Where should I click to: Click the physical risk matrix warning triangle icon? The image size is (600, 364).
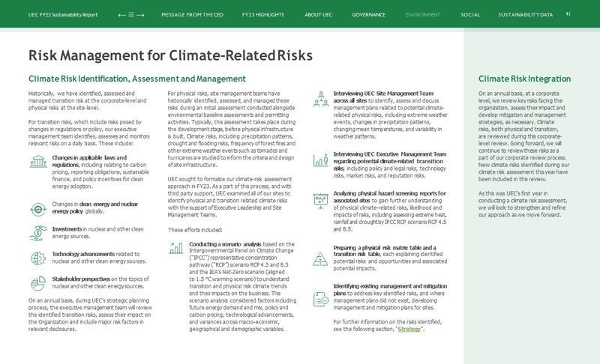[320, 259]
